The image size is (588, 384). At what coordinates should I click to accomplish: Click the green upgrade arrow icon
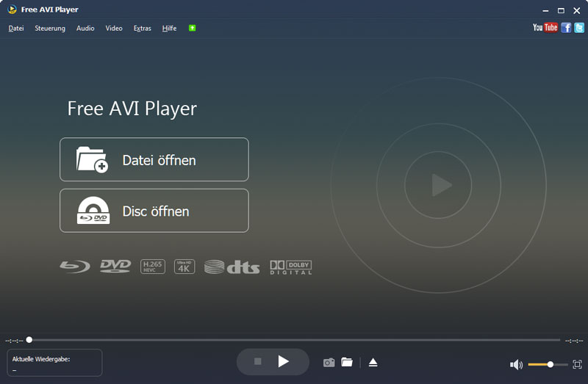click(193, 28)
